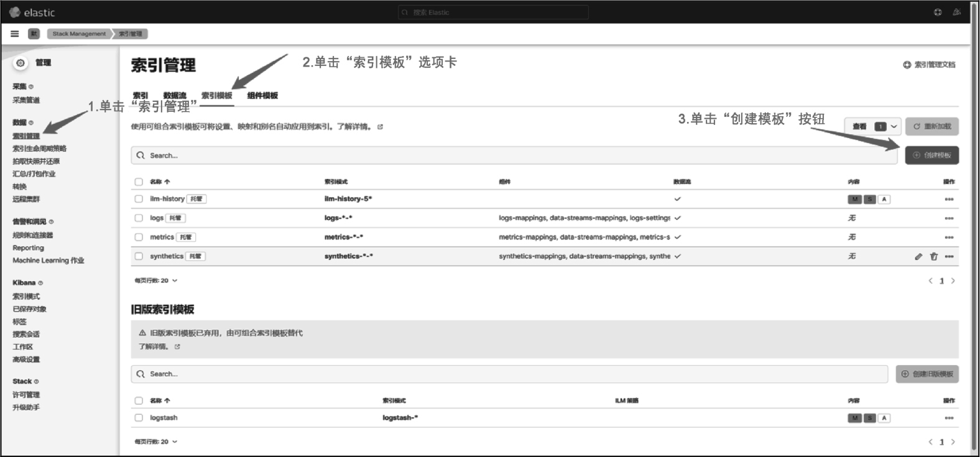The width and height of the screenshot is (980, 457).
Task: Open actions menu for logstash legacy row
Action: (x=949, y=418)
